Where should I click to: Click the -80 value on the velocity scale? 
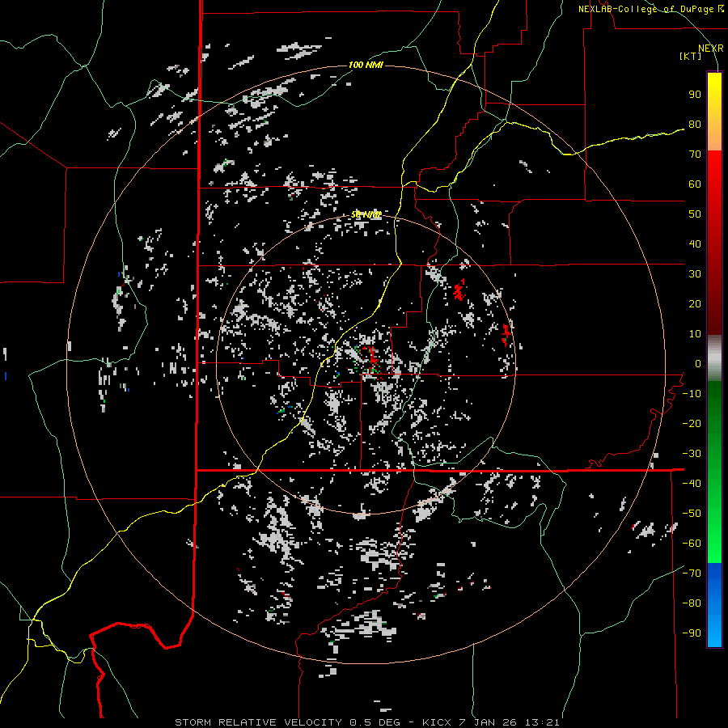click(x=692, y=603)
